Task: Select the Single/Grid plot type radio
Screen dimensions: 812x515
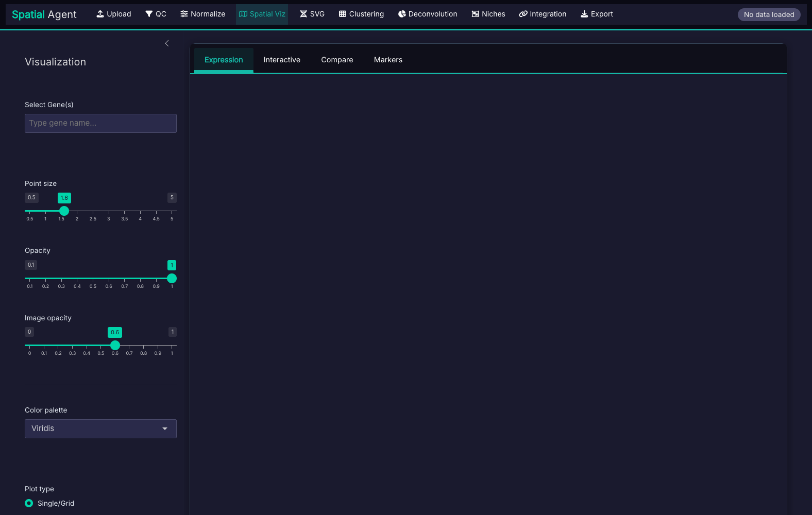Action: (x=29, y=503)
